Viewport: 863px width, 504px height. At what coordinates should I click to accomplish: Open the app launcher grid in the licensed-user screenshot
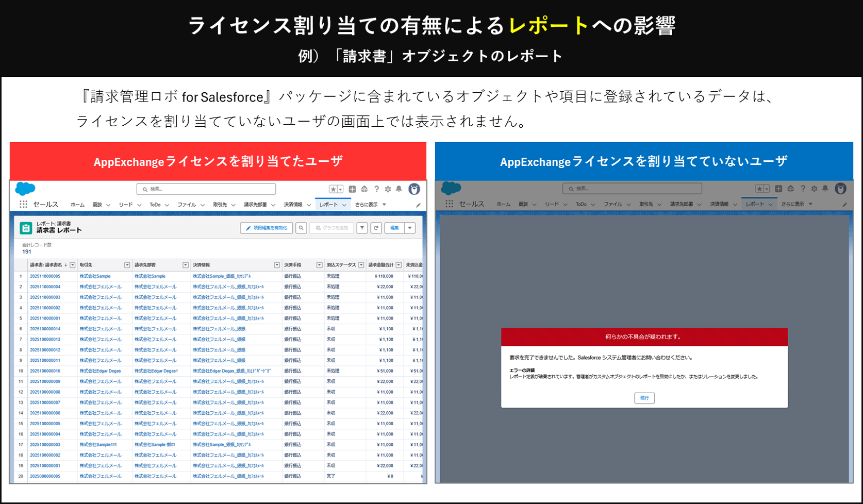click(x=23, y=205)
